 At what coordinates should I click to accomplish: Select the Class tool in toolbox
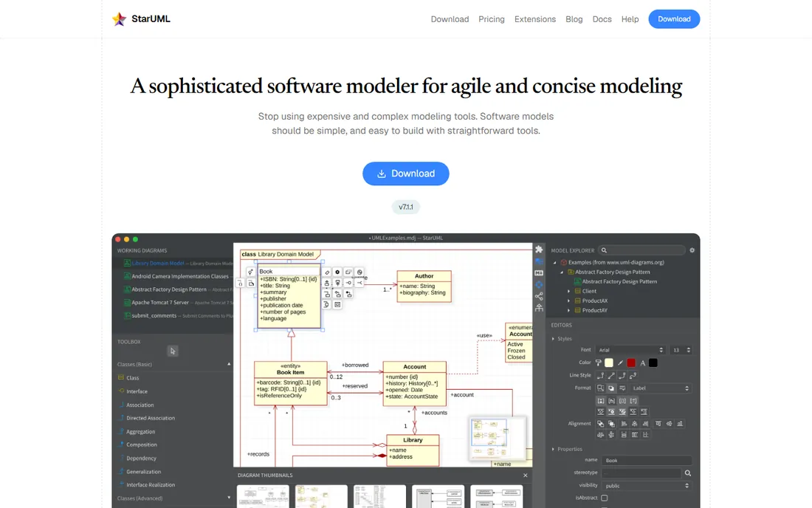click(x=128, y=378)
